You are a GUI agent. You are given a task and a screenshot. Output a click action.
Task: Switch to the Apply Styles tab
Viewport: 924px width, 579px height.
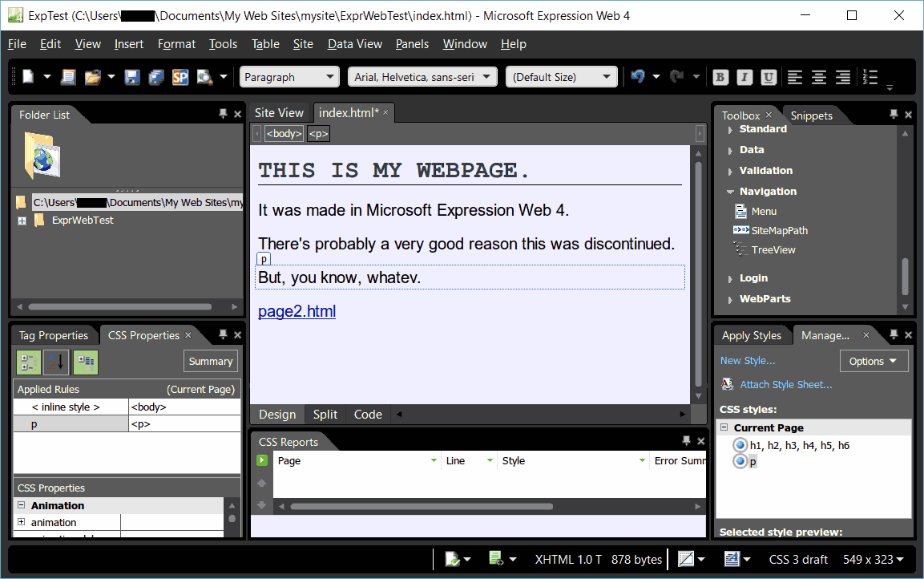click(752, 335)
